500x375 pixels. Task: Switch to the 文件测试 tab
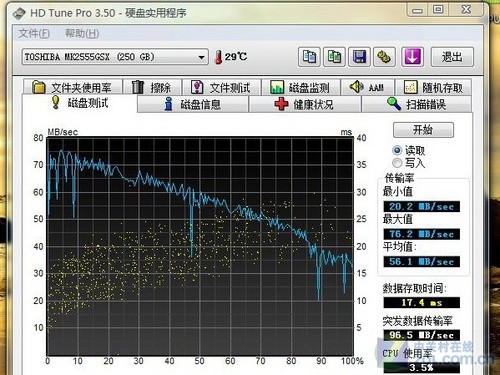(222, 87)
